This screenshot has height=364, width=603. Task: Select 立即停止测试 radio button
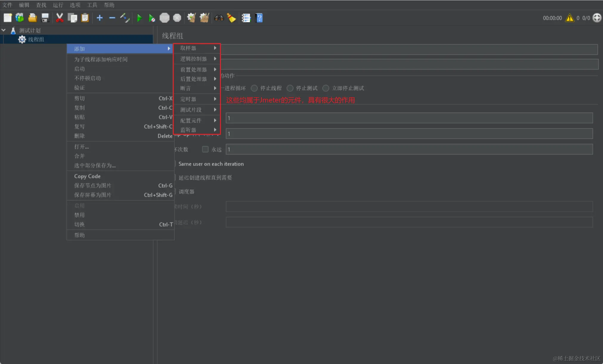coord(326,88)
